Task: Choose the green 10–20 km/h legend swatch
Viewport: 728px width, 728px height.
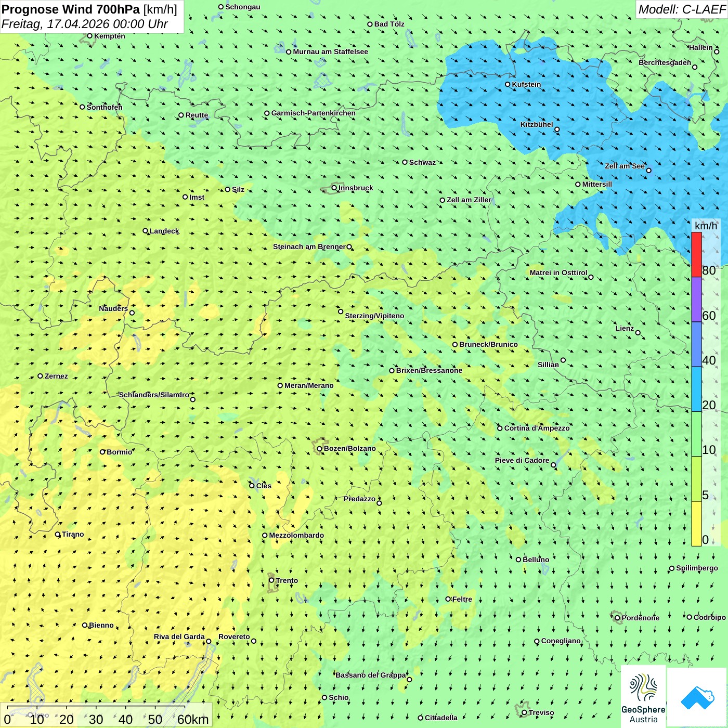Action: pos(696,434)
